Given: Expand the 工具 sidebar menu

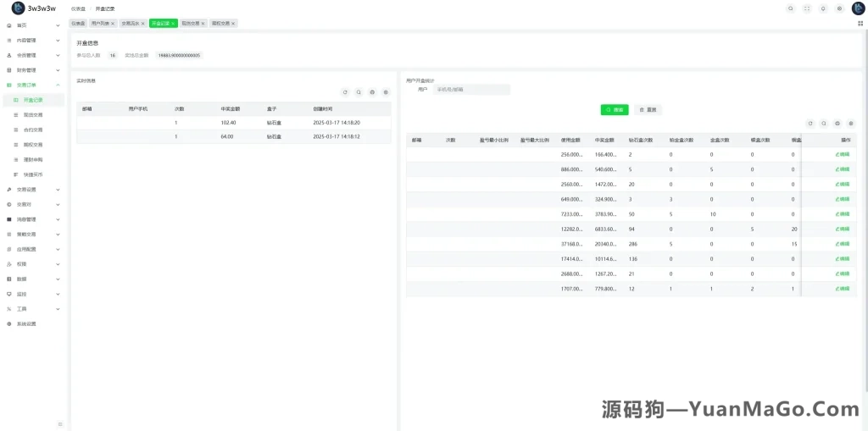Looking at the screenshot, I should 33,309.
